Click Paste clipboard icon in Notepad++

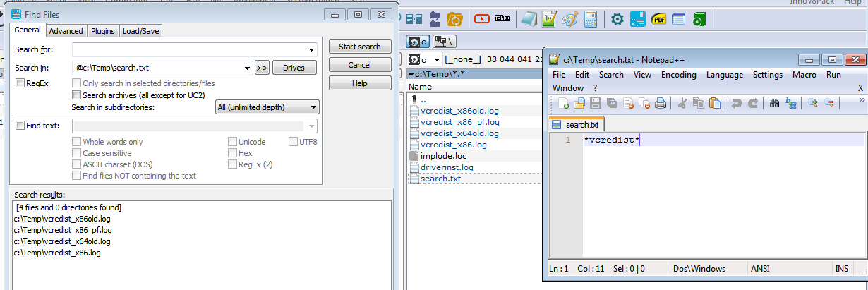[715, 104]
